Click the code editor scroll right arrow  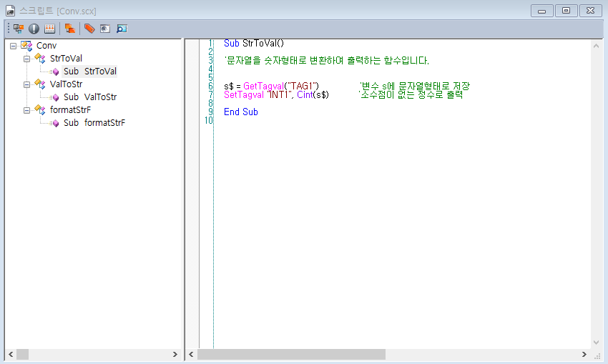point(584,354)
